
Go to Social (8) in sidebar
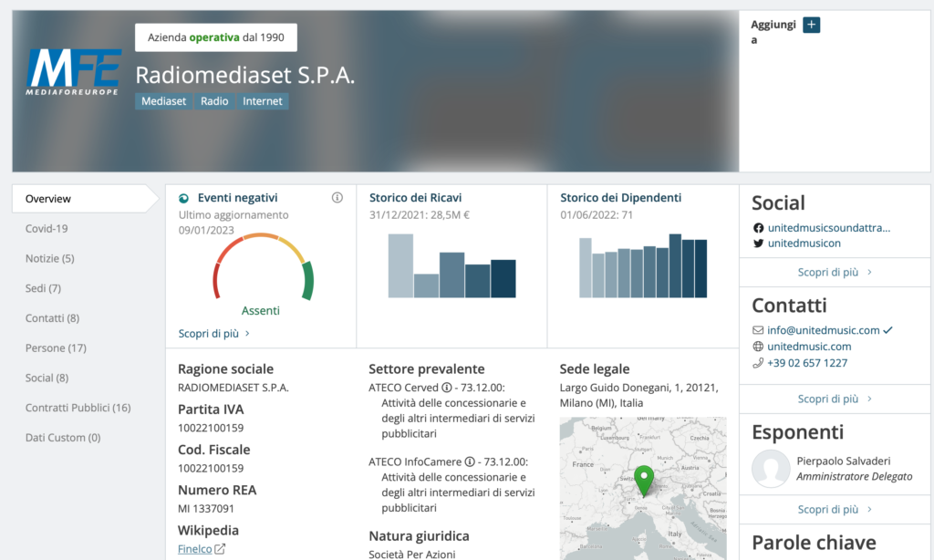tap(47, 378)
